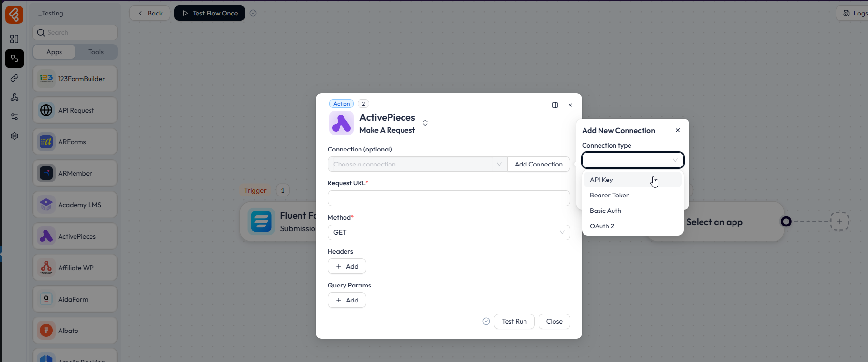This screenshot has height=362, width=868.
Task: Click the _Testing flow name
Action: pyautogui.click(x=51, y=13)
